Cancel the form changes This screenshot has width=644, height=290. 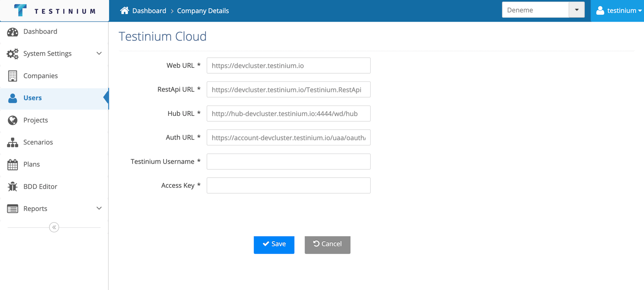point(328,245)
